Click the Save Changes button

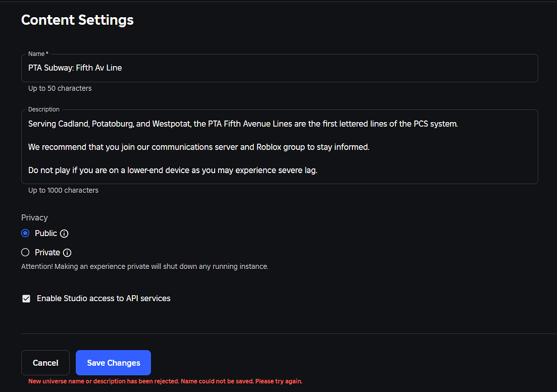[113, 362]
